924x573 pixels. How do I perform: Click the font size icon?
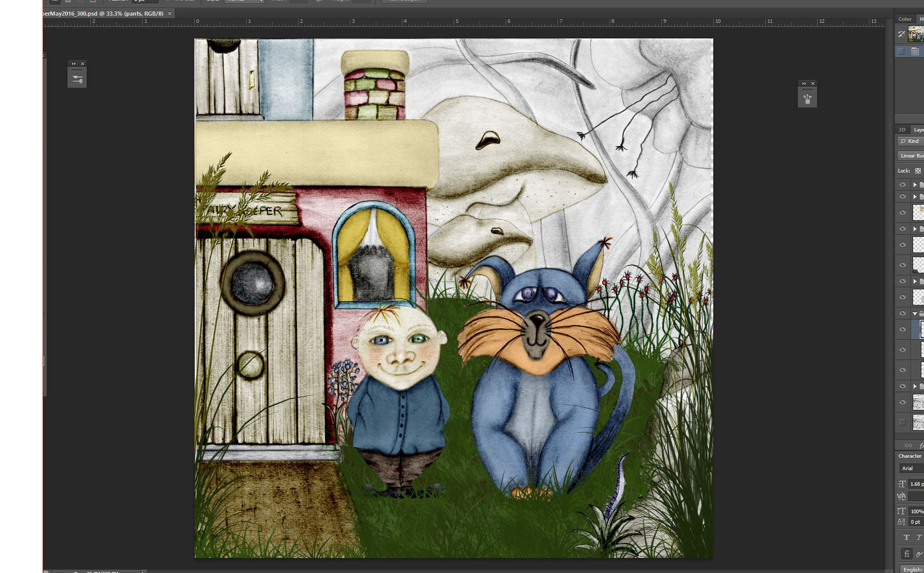point(902,484)
